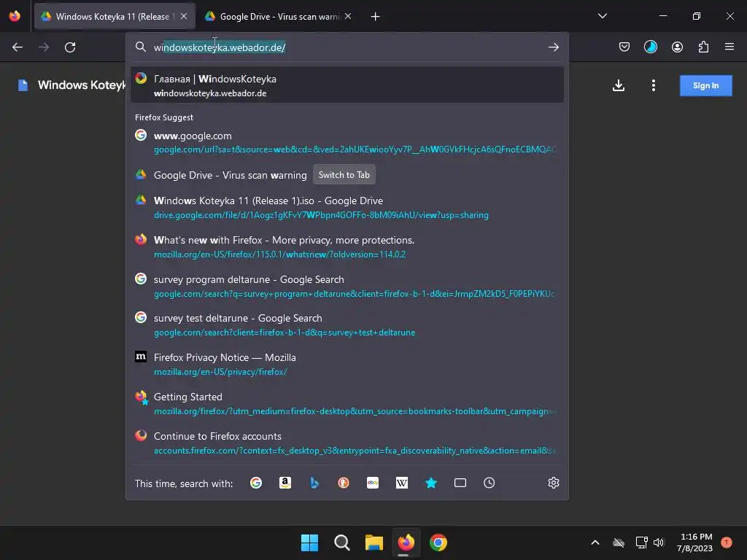The image size is (747, 560).
Task: Close the Windows Koteyka 11 tab
Action: 184,16
